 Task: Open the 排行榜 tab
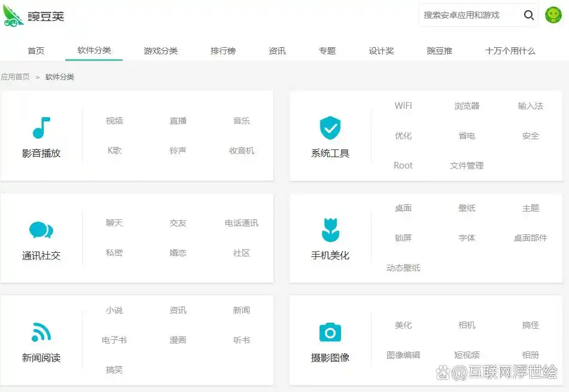click(x=223, y=51)
